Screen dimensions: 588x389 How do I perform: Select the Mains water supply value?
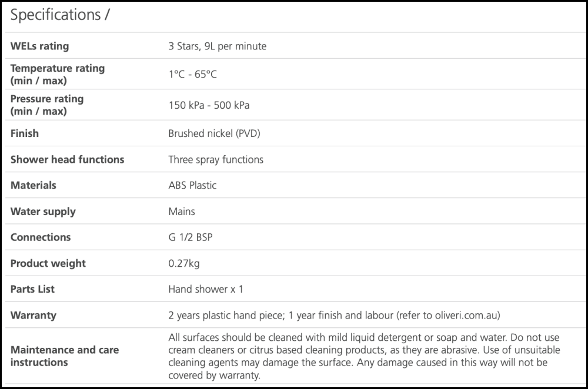pos(182,211)
